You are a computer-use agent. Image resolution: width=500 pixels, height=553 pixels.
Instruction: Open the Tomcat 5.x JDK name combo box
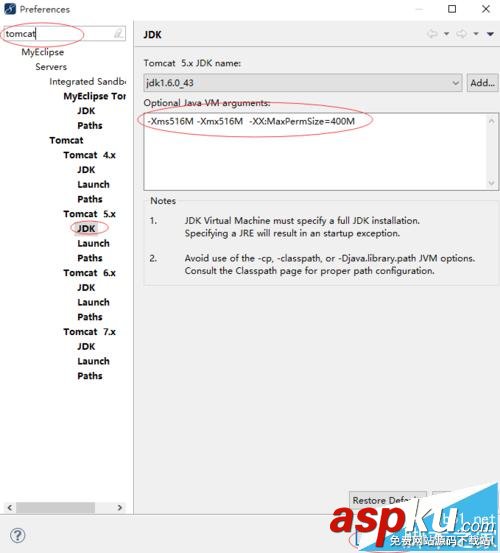point(303,83)
